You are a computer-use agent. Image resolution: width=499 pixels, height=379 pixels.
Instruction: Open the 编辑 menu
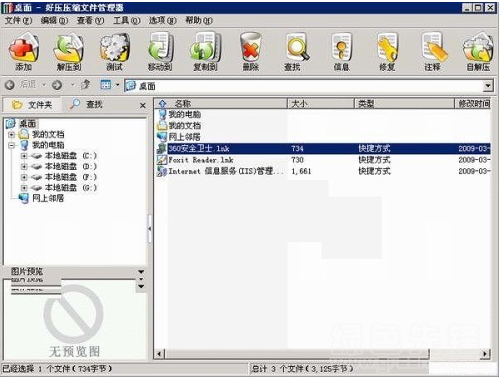click(54, 21)
